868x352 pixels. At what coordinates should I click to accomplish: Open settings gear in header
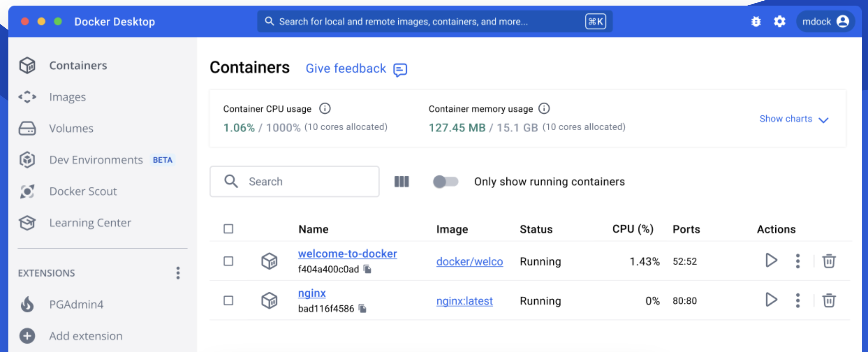[x=780, y=22]
